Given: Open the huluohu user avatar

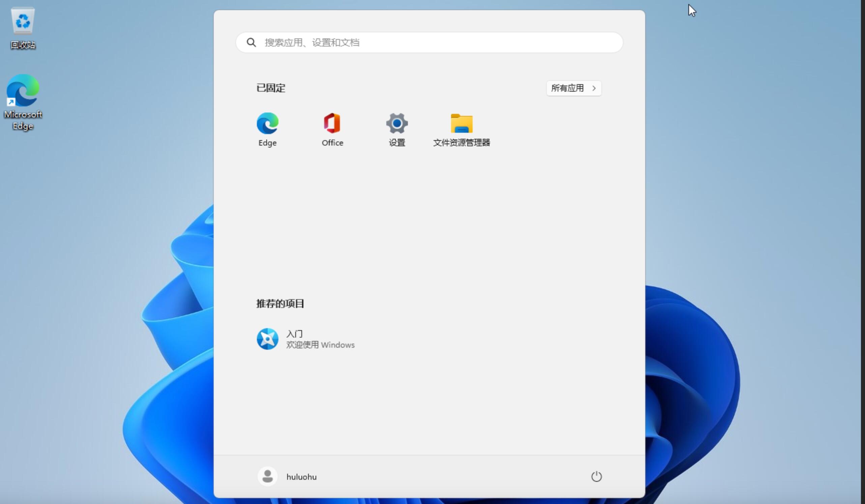Looking at the screenshot, I should click(267, 477).
